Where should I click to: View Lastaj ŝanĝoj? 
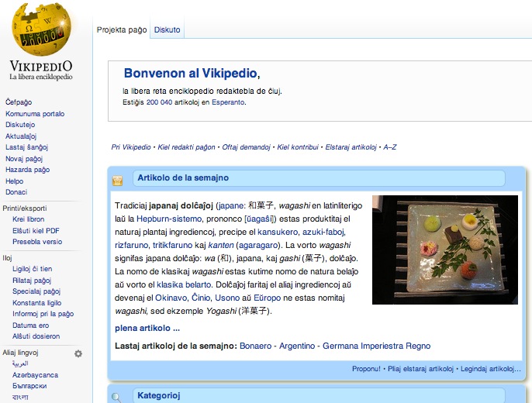(x=27, y=147)
